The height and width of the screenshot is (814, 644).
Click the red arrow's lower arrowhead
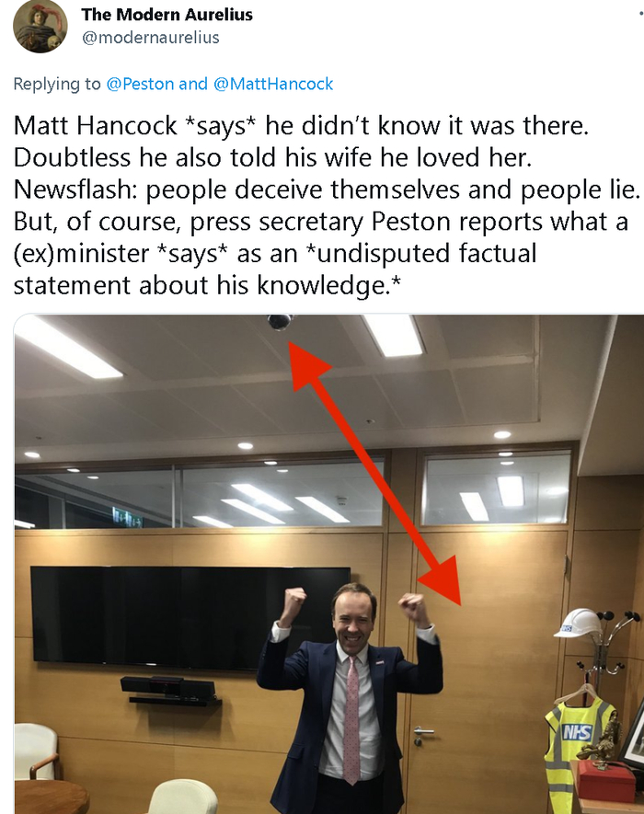click(442, 580)
